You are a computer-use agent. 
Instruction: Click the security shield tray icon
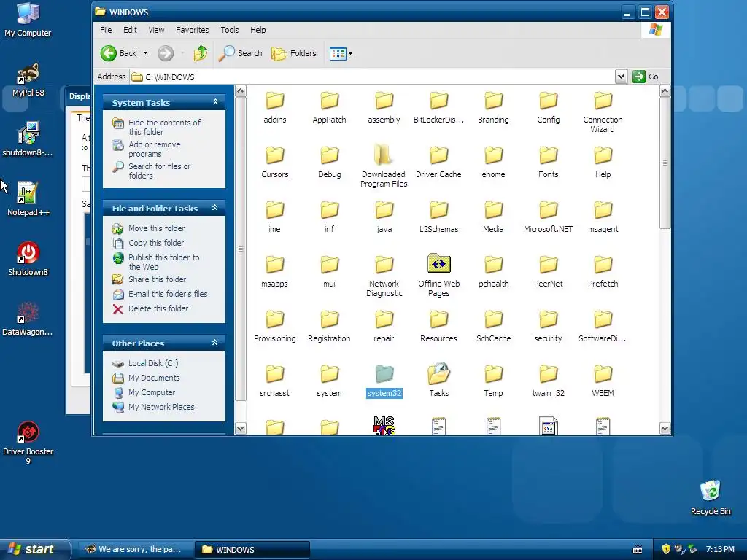[666, 549]
